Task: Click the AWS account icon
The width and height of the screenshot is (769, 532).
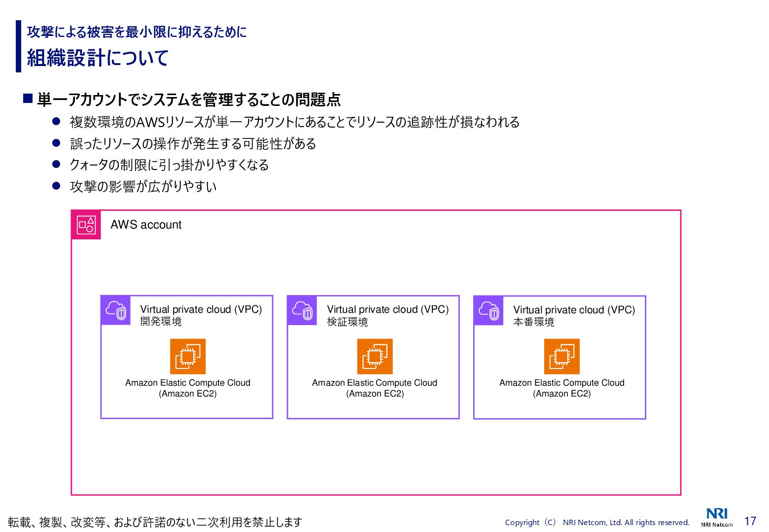Action: pyautogui.click(x=86, y=225)
